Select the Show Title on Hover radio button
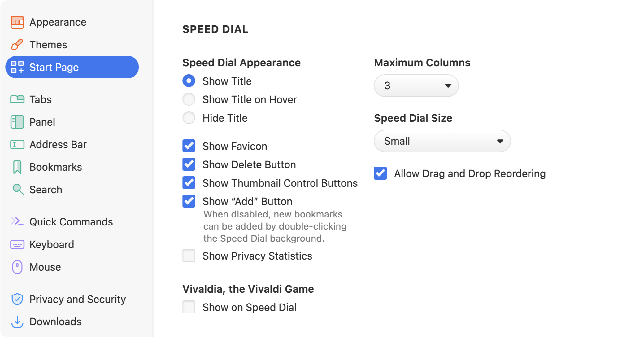 (189, 99)
